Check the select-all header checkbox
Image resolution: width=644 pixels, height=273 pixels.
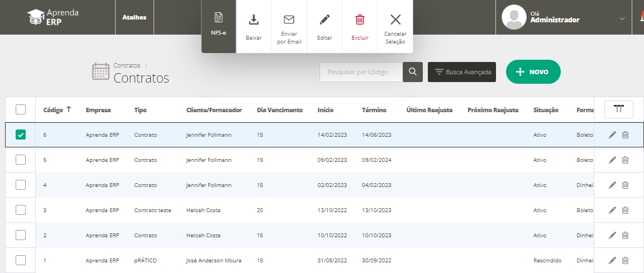pyautogui.click(x=21, y=109)
